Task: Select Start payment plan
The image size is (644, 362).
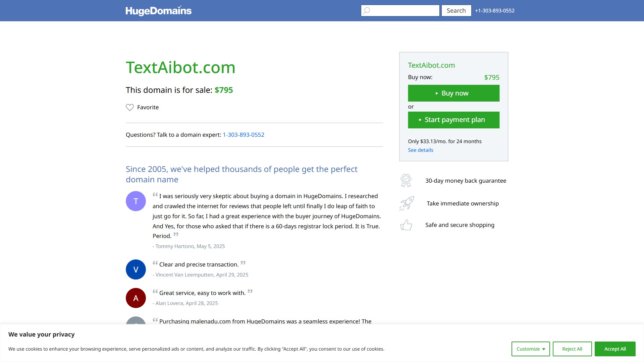Action: [453, 120]
